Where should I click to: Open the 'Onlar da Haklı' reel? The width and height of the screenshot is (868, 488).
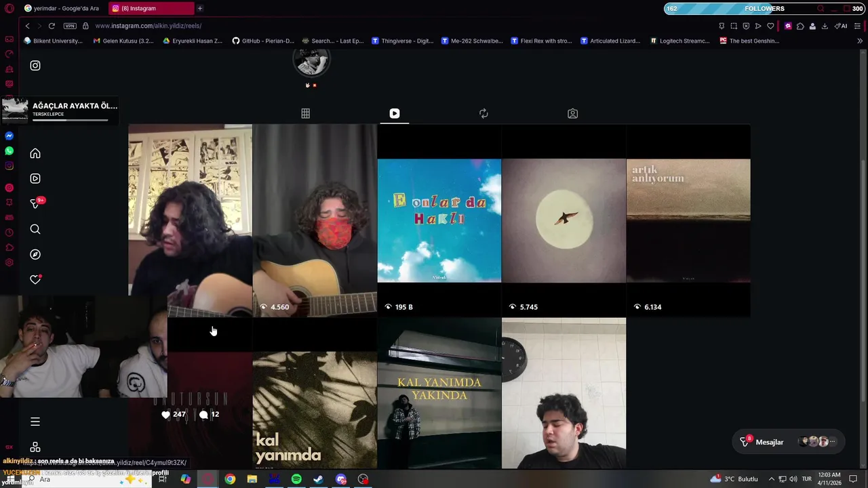tap(439, 220)
